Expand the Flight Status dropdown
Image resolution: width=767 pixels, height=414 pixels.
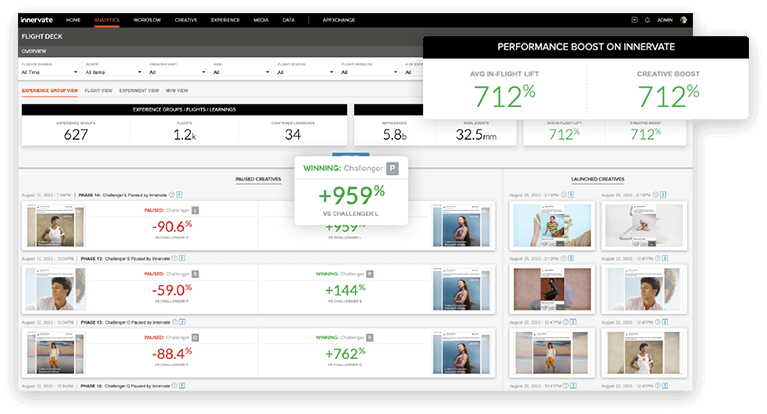click(304, 72)
